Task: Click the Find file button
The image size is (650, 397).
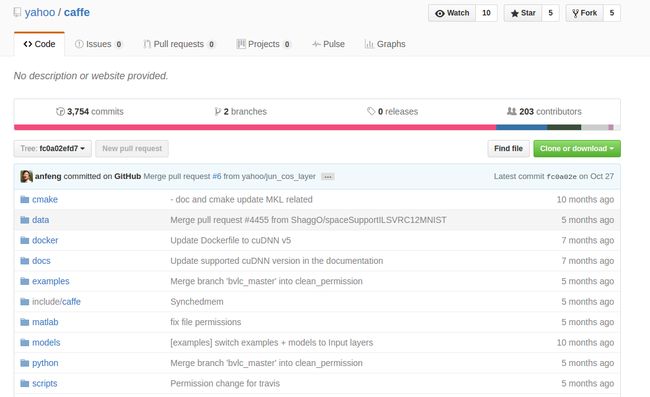Action: coord(508,148)
